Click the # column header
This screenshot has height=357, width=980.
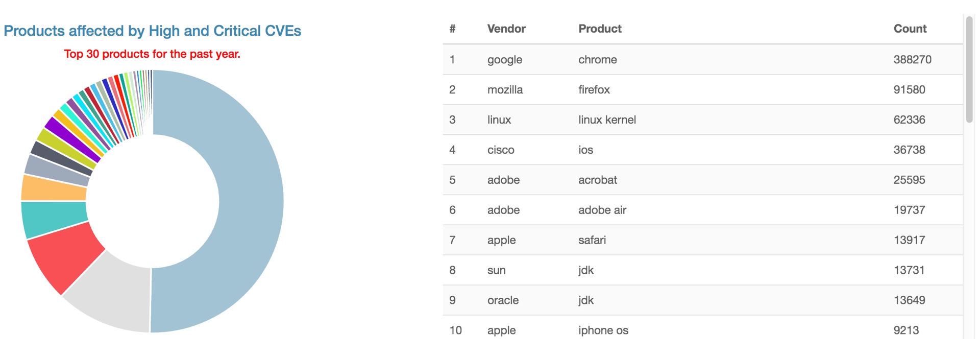point(452,29)
